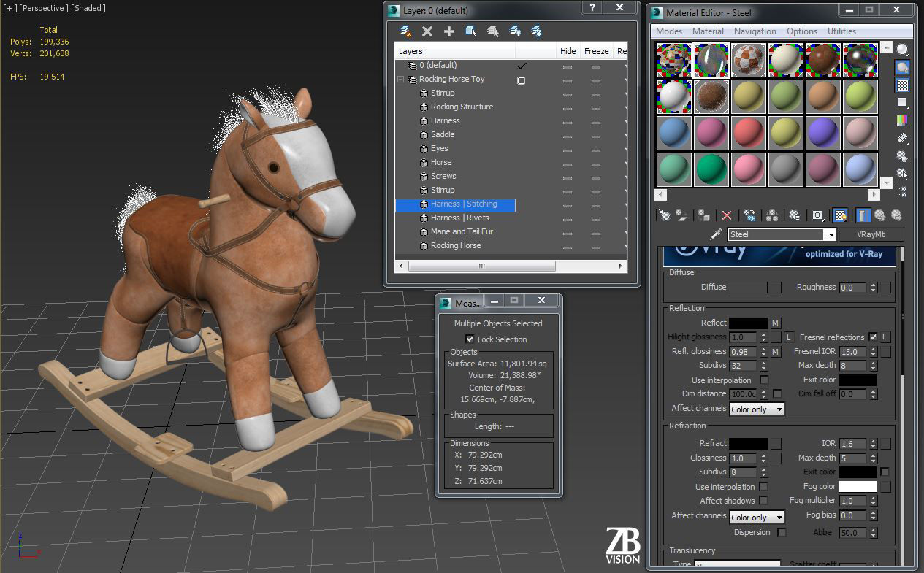Enable Use interpolation under Refraction
This screenshot has width=924, height=573.
tap(763, 487)
